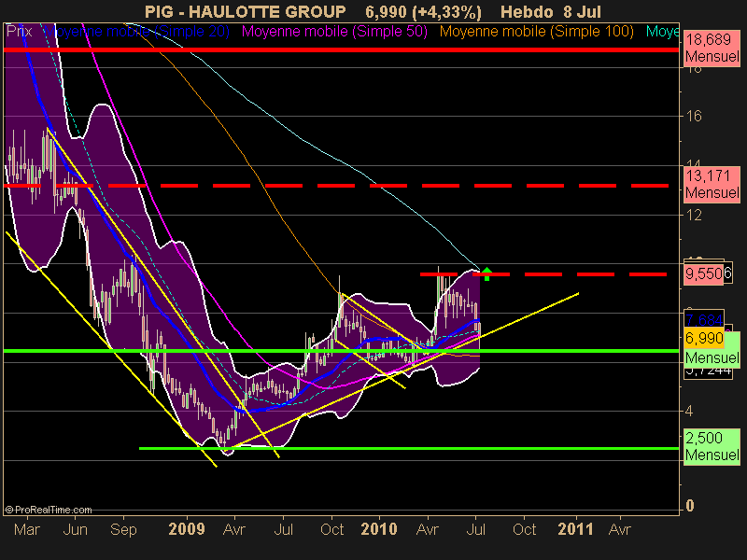Image resolution: width=747 pixels, height=560 pixels.
Task: Click the price '6,990 (+4,33%)' in title
Action: 424,11
